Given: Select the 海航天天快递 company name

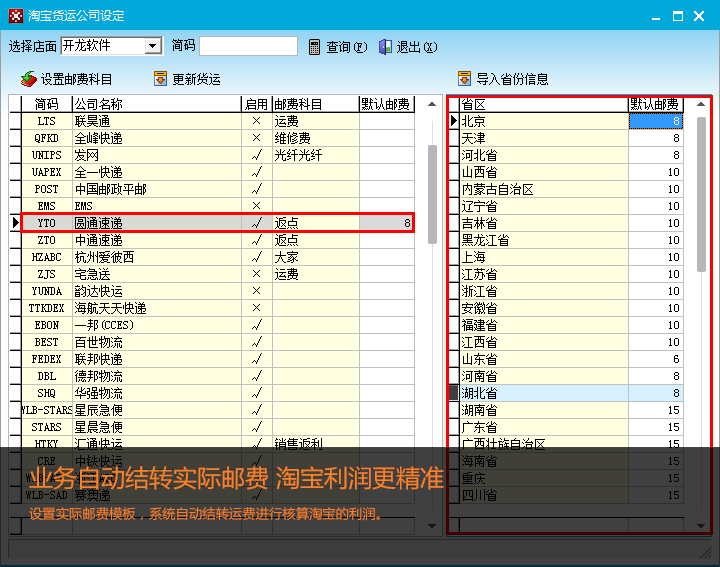Looking at the screenshot, I should (x=110, y=308).
